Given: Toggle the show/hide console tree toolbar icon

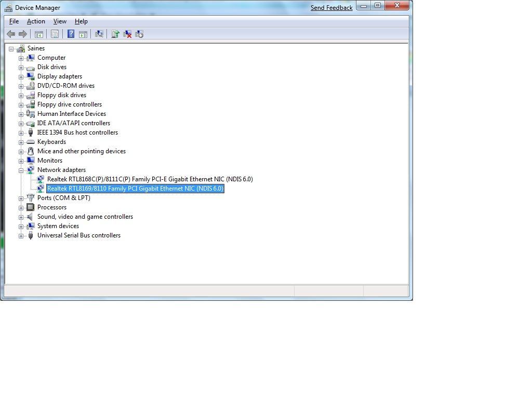Looking at the screenshot, I should (39, 34).
